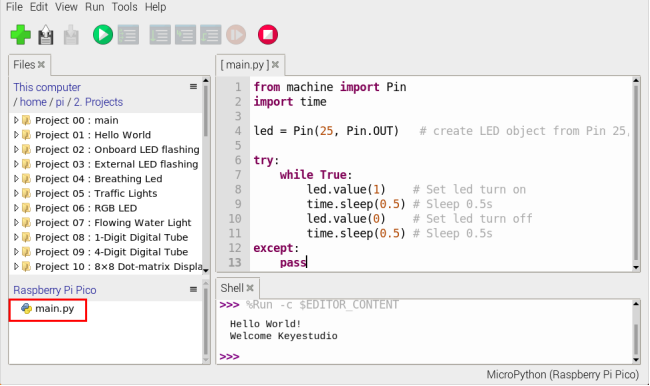Open the Edit menu
Screen dimensions: 650x386
(x=39, y=7)
